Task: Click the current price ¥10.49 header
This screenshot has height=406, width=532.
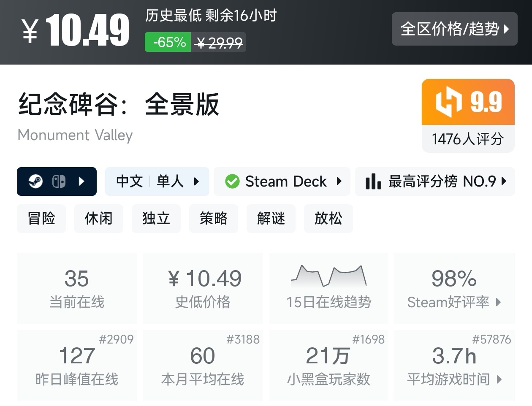Action: click(x=75, y=30)
